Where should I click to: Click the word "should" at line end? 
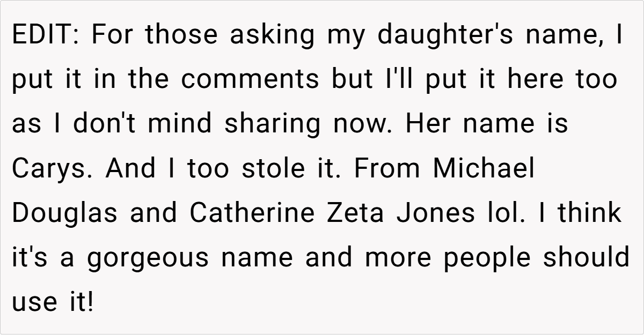[x=586, y=258]
